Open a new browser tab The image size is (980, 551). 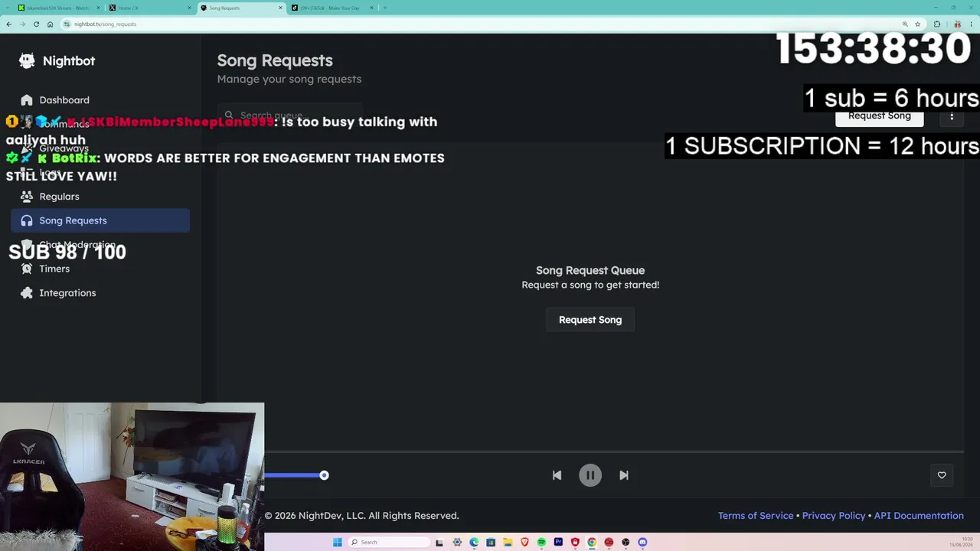385,8
